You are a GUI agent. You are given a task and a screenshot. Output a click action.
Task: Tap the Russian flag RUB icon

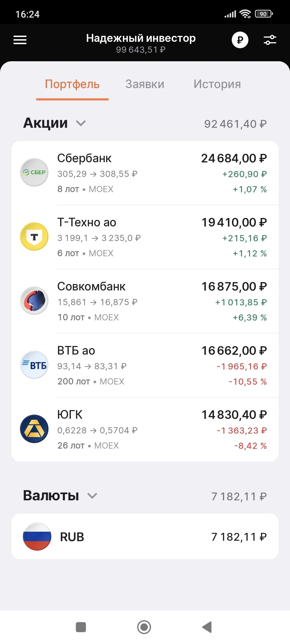pos(37,536)
